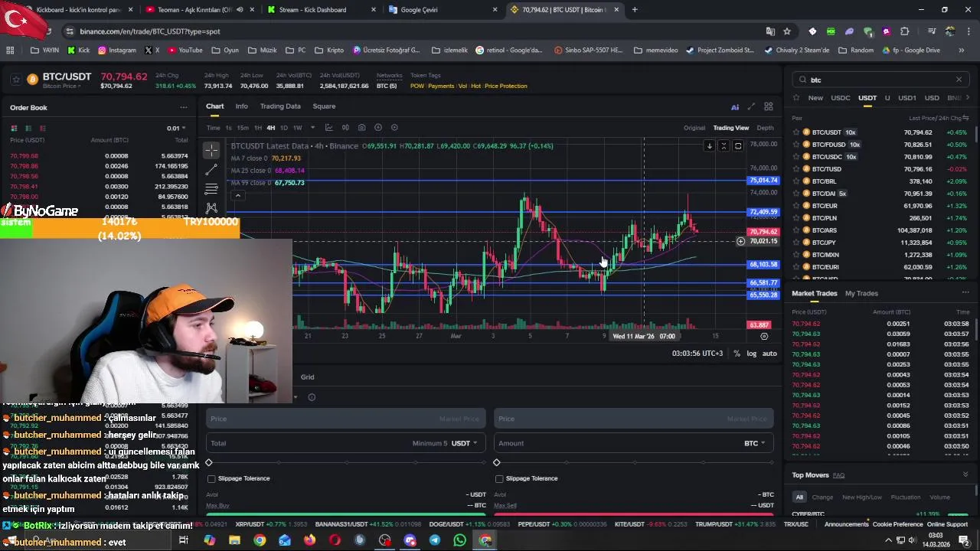Clear the btc search field
Image resolution: width=980 pixels, height=551 pixels.
tap(959, 80)
